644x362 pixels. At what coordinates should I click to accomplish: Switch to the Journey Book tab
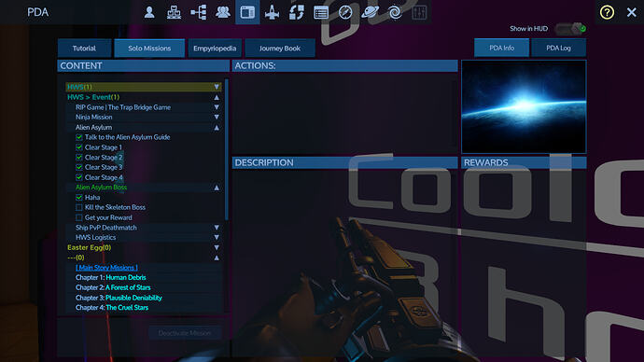coord(280,48)
